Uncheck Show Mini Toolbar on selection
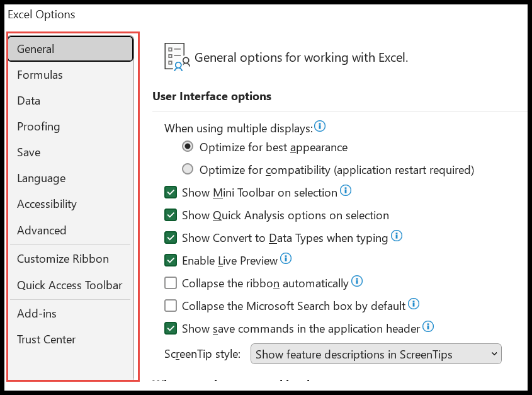 171,192
